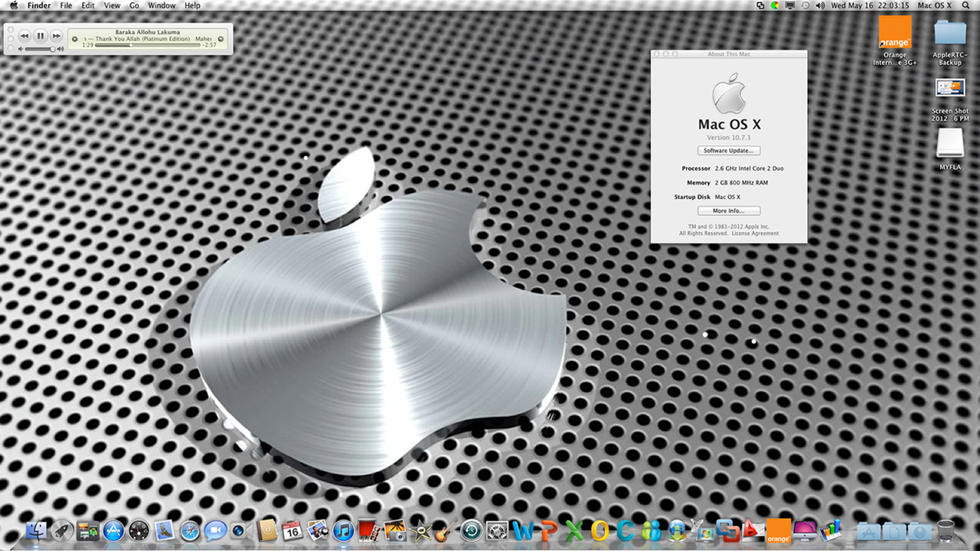Open the Downloads stack in the dock
980x551 pixels.
[x=920, y=530]
